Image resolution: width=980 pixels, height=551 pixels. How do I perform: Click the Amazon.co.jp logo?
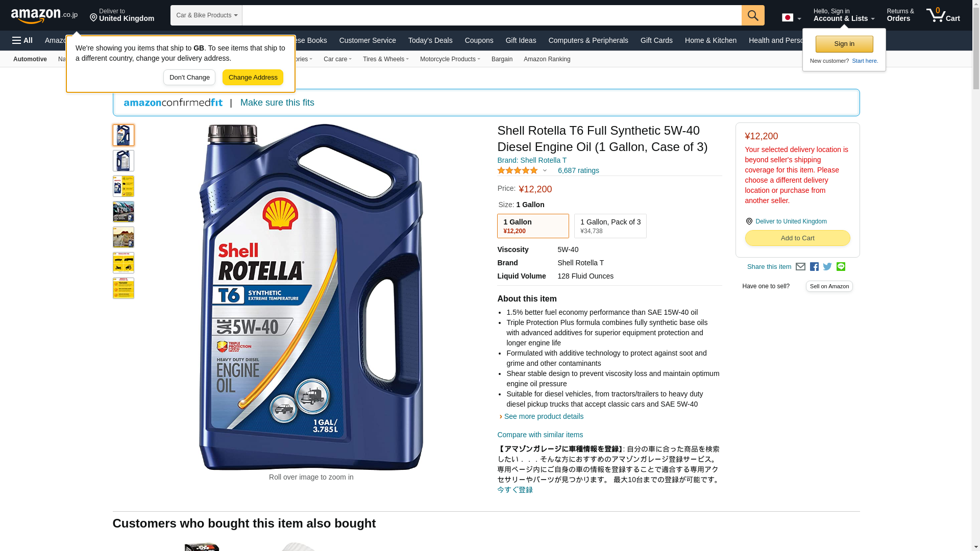point(44,15)
